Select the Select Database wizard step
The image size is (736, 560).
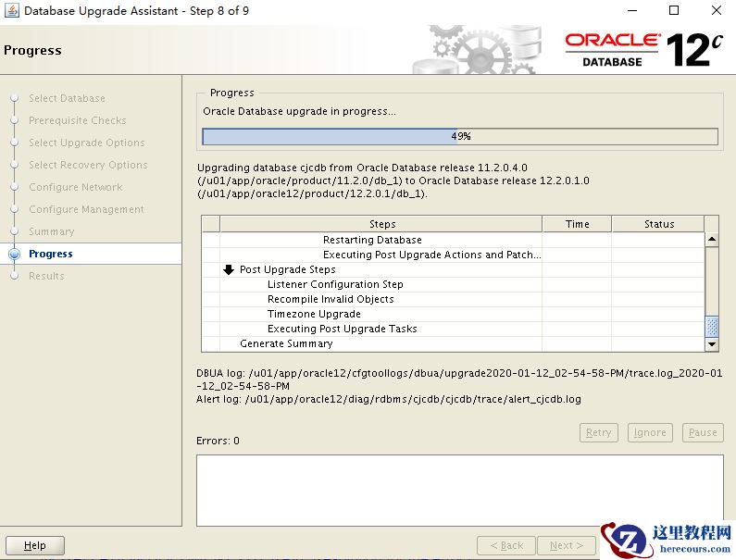pyautogui.click(x=68, y=98)
